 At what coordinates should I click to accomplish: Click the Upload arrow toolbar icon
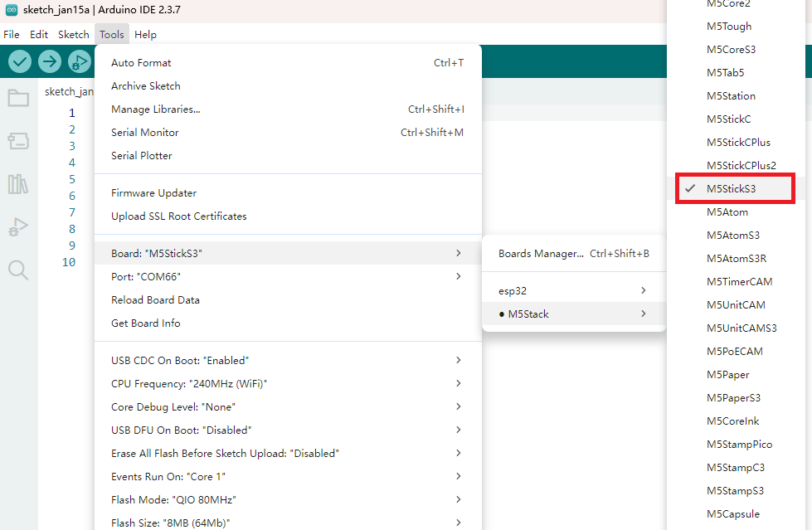[50, 61]
